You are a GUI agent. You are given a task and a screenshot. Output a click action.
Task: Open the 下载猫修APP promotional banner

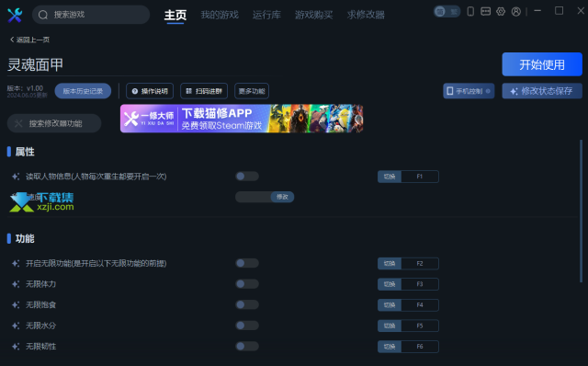click(x=242, y=119)
